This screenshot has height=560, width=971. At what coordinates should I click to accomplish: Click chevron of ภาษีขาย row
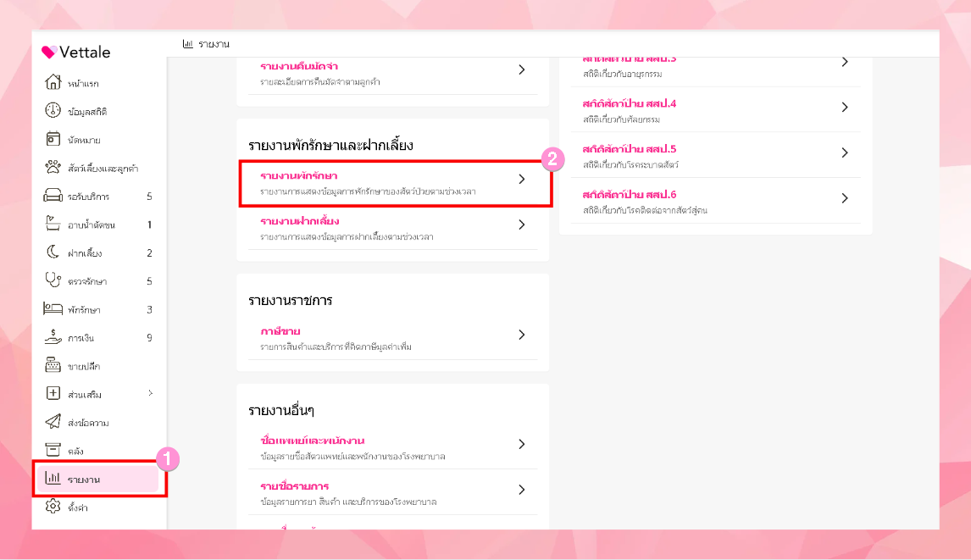click(521, 335)
